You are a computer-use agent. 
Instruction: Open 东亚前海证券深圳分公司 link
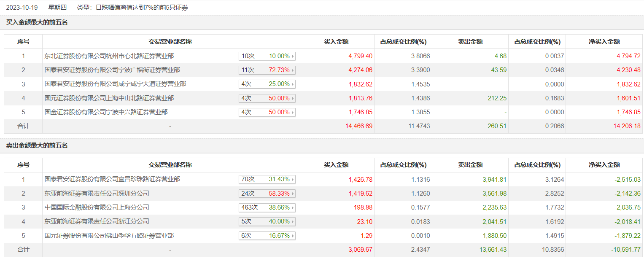[x=97, y=194]
